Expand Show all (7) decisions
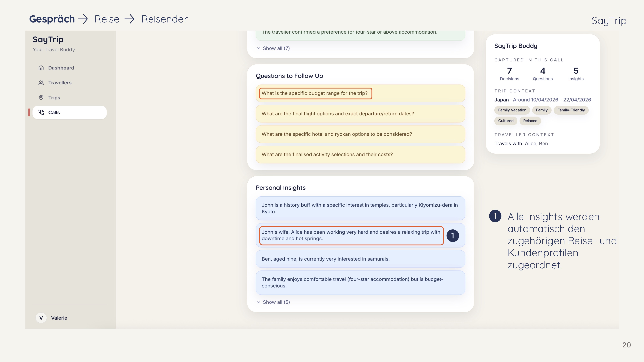Viewport: 644px width, 362px height. (x=276, y=48)
